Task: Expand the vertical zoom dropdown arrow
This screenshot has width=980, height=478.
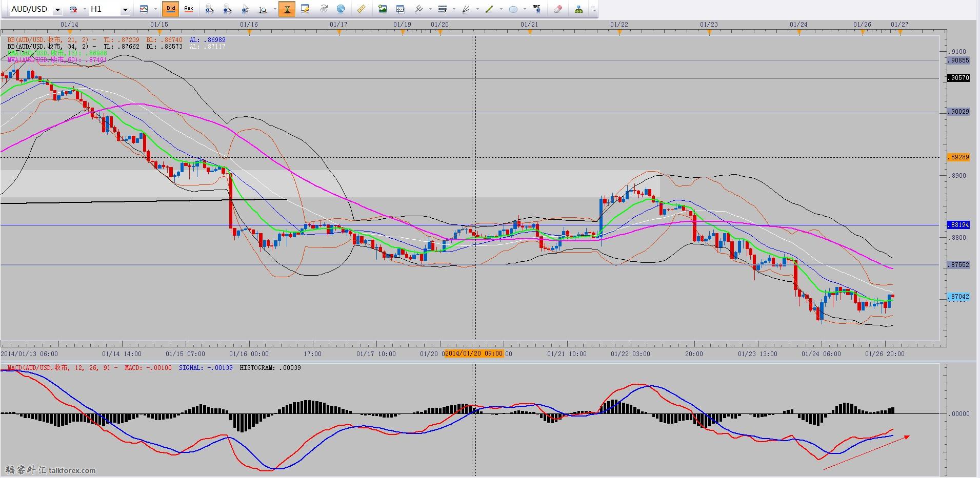Action: click(x=274, y=9)
